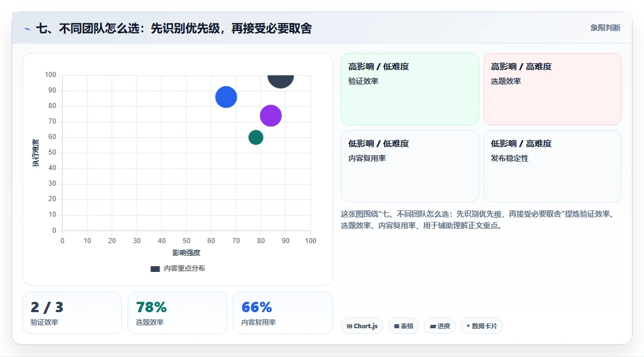
Task: Select the 低影响 / 低难度 quadrant card
Action: [409, 166]
